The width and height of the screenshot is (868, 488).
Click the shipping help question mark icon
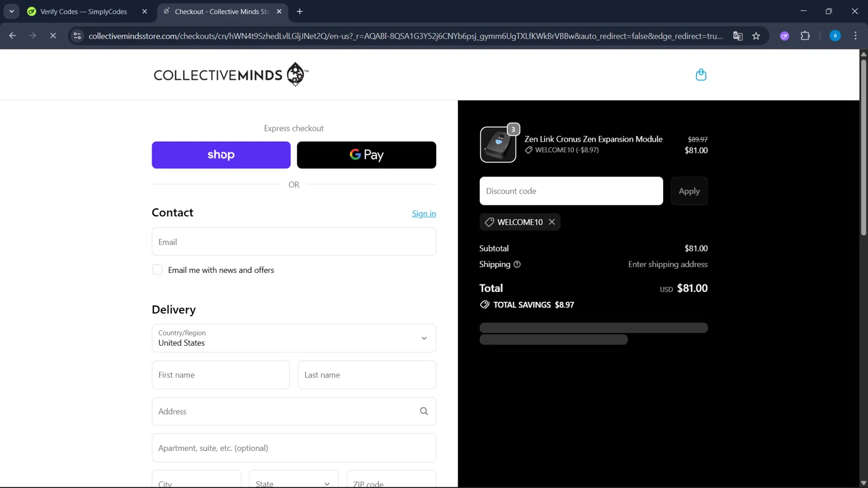517,264
